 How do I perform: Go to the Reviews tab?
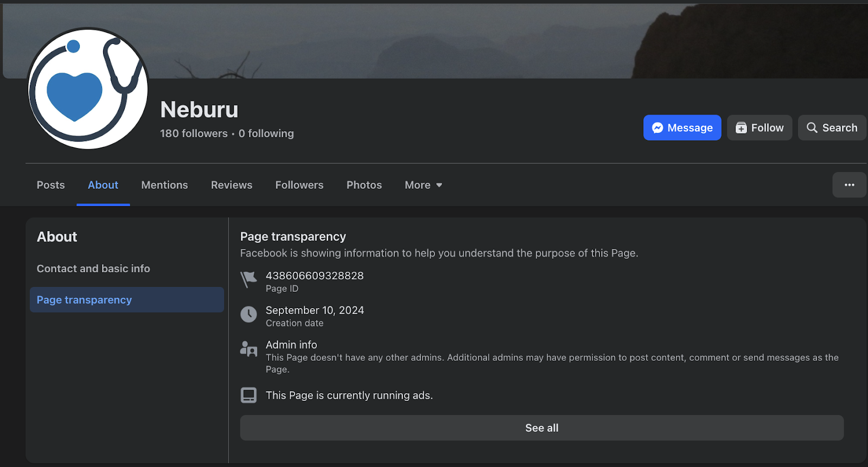tap(232, 185)
